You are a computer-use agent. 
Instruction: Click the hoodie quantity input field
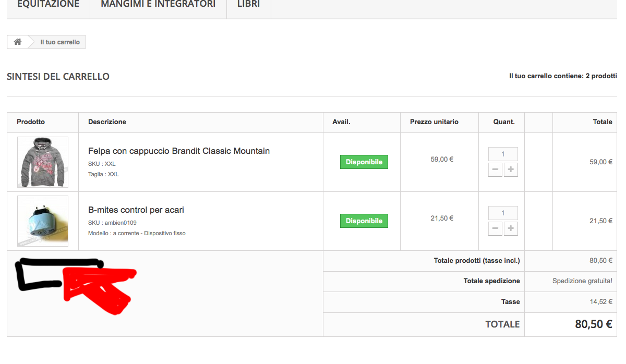pos(503,154)
